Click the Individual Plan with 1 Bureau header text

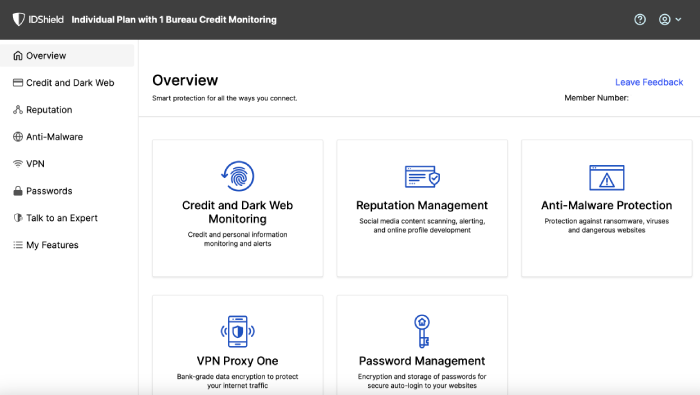pos(174,20)
